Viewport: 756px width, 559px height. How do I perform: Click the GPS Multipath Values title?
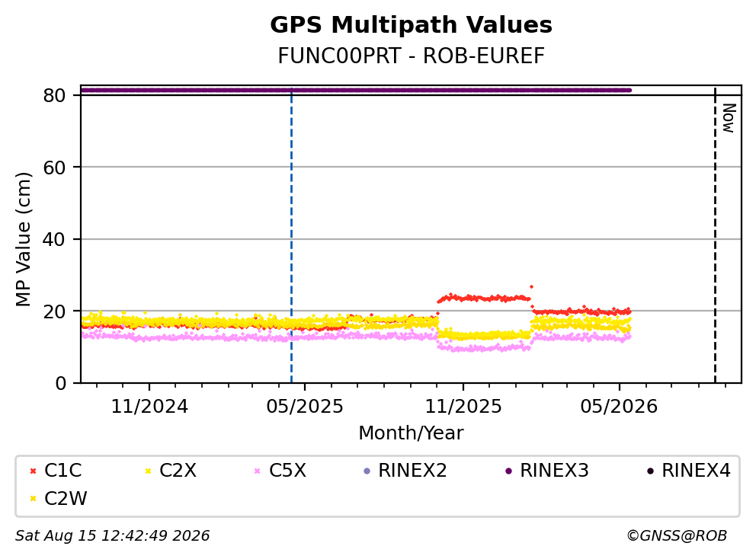point(412,25)
